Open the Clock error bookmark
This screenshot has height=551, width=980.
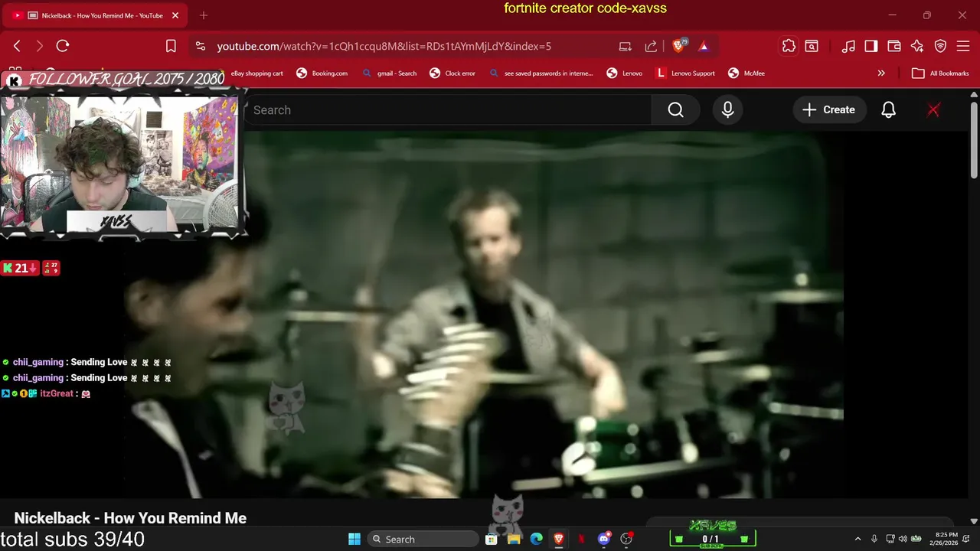coord(452,73)
